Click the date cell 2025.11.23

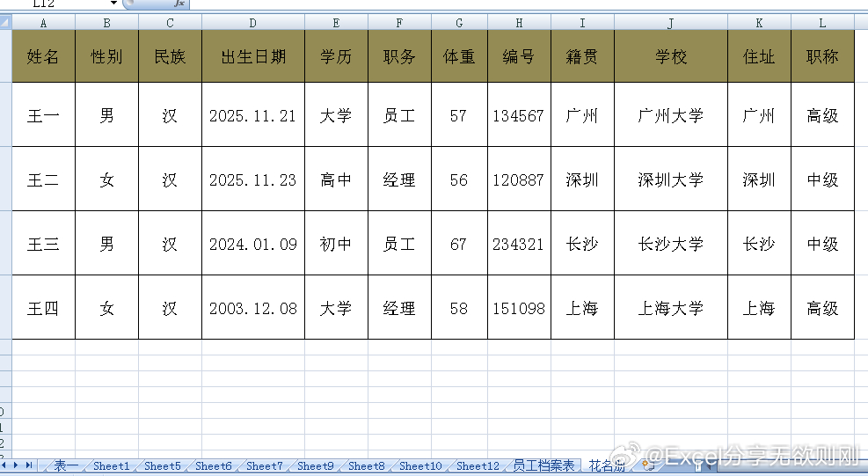(253, 179)
